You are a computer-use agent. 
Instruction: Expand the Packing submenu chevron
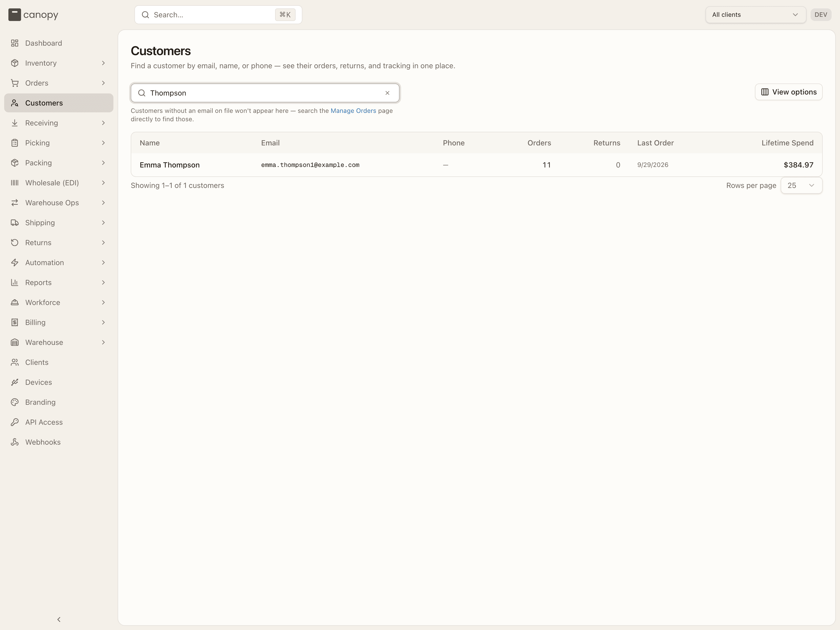[x=103, y=162]
